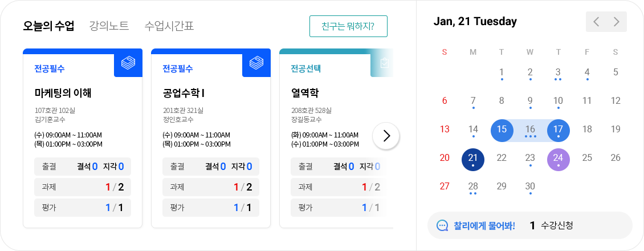Select January 21 on the calendar
This screenshot has height=251, width=644.
(473, 158)
